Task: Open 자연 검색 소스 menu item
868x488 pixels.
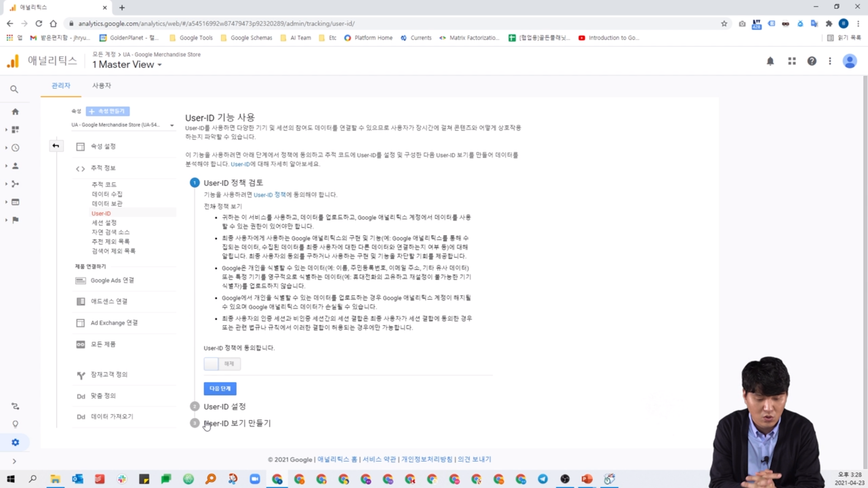Action: point(111,232)
